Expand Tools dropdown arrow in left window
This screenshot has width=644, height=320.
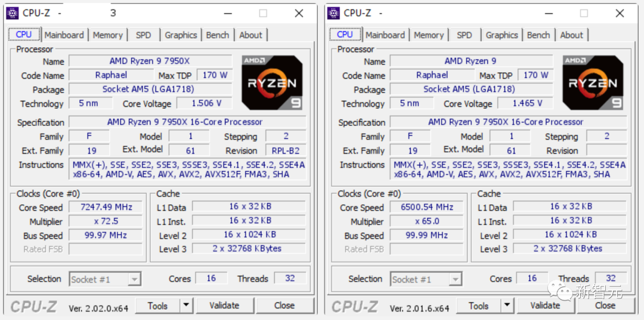click(186, 306)
